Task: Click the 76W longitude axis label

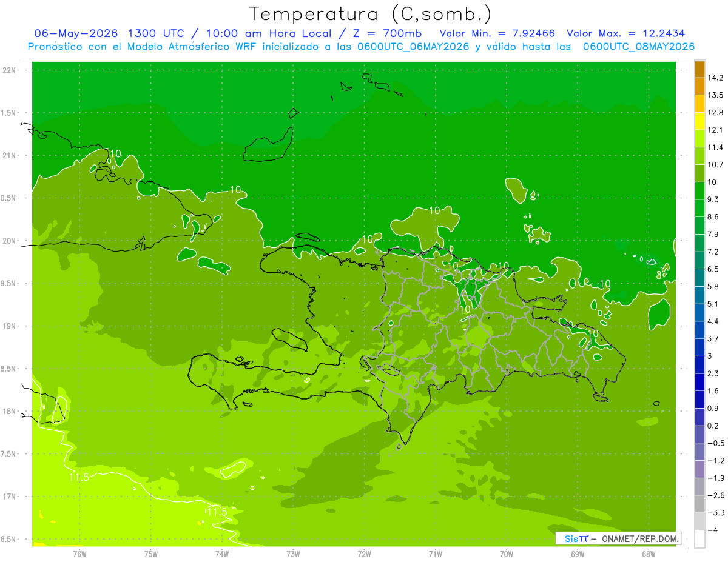Action: tap(79, 554)
